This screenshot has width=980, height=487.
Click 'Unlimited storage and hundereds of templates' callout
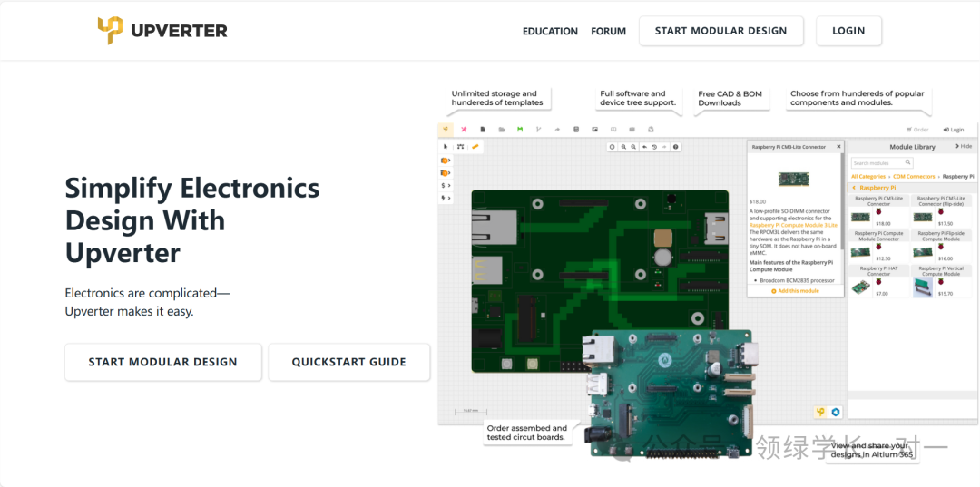pyautogui.click(x=498, y=98)
